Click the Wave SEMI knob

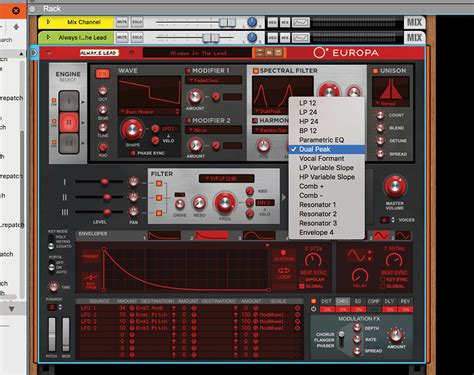103,109
